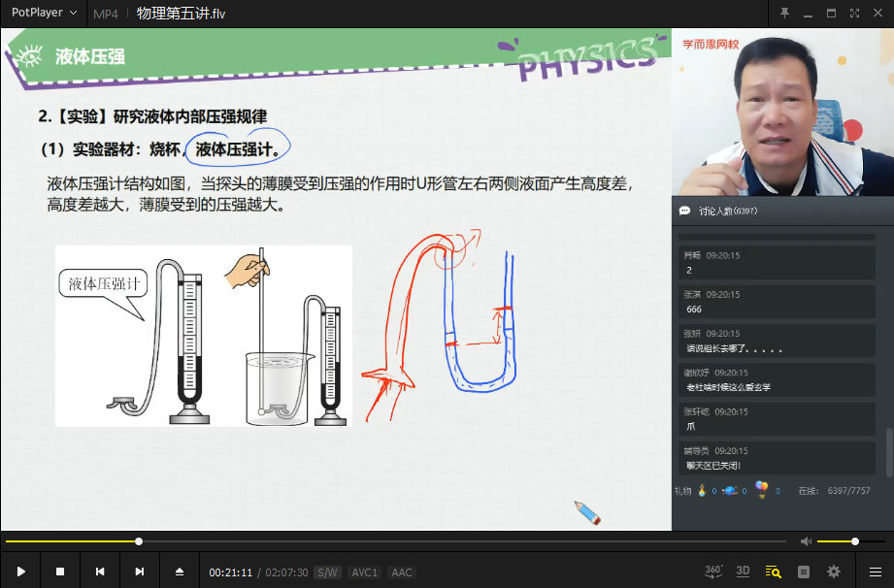Viewport: 894px width, 588px height.
Task: Open the hamburger menu at bottom right
Action: (876, 572)
